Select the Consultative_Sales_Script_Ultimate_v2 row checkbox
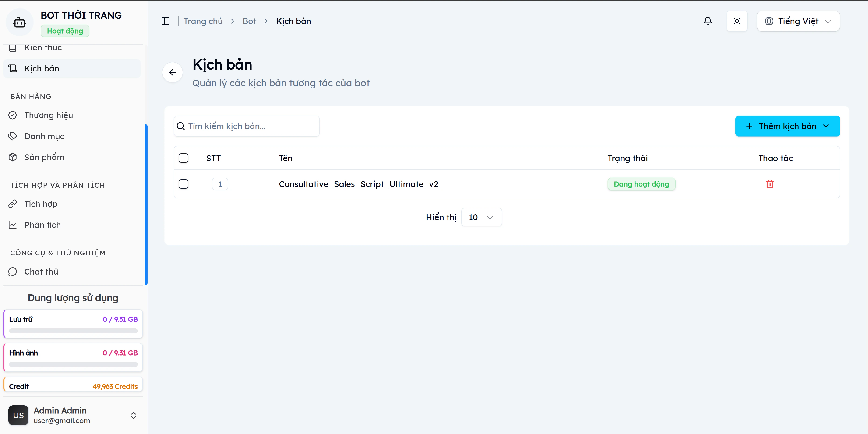868x434 pixels. point(184,184)
